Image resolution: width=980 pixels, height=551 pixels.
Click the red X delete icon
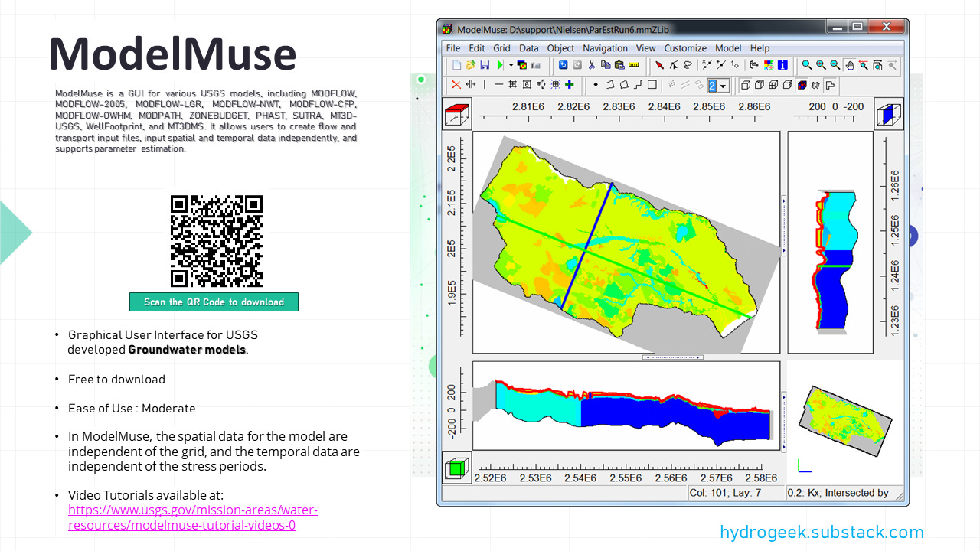[456, 85]
